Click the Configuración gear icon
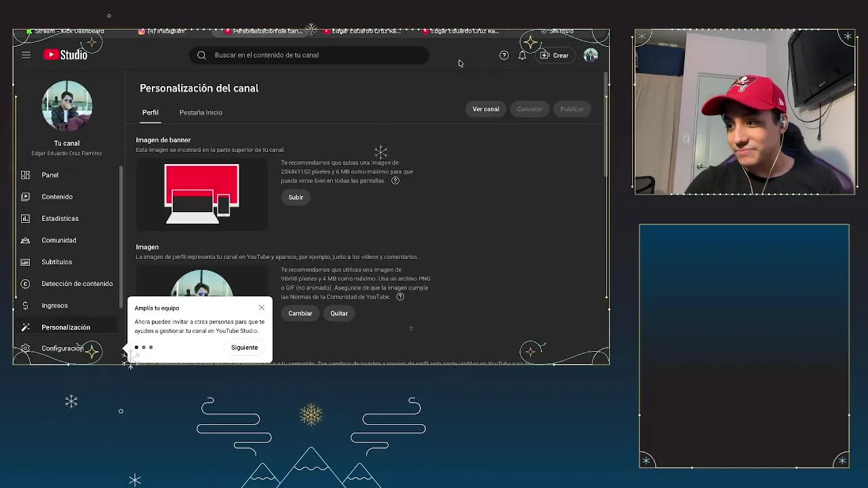The height and width of the screenshot is (488, 868). pos(25,348)
